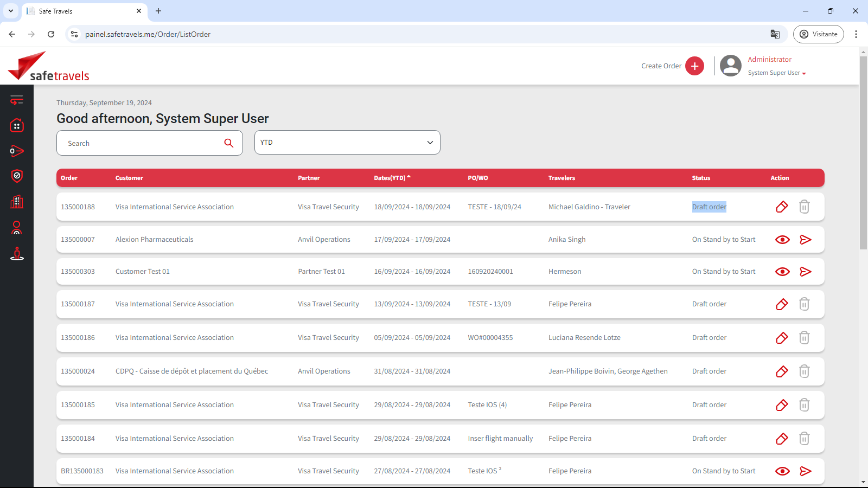Image resolution: width=868 pixels, height=488 pixels.
Task: Click the search magnifier icon
Action: pyautogui.click(x=228, y=143)
